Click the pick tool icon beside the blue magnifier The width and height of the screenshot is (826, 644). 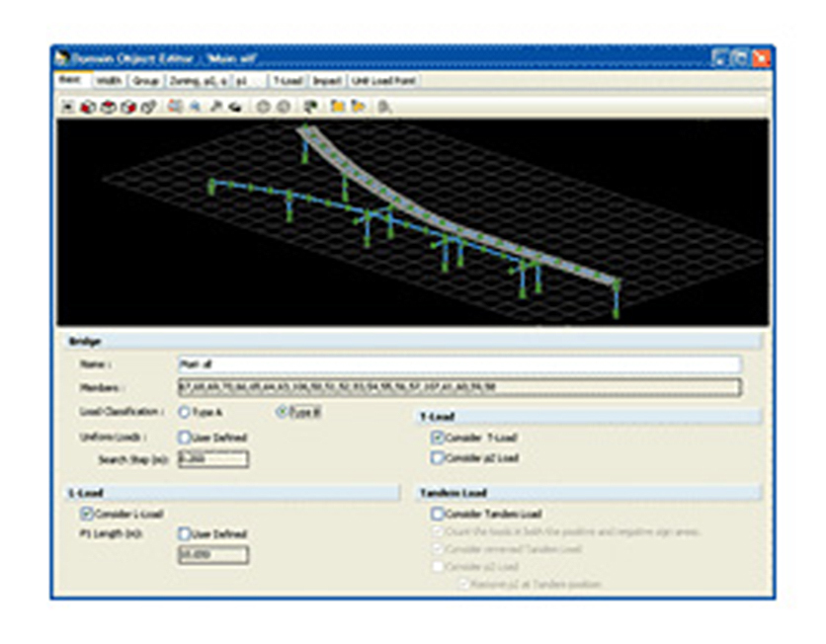pyautogui.click(x=215, y=107)
